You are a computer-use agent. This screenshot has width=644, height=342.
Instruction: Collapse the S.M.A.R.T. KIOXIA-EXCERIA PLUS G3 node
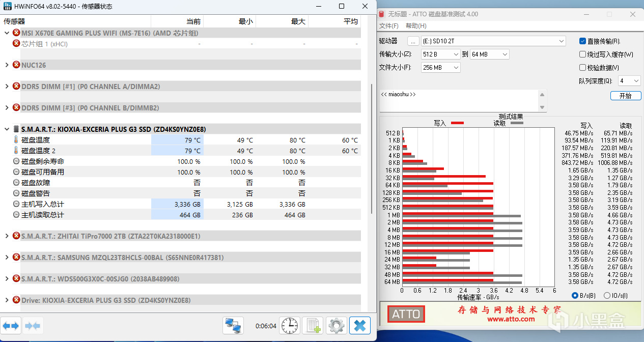tap(6, 129)
